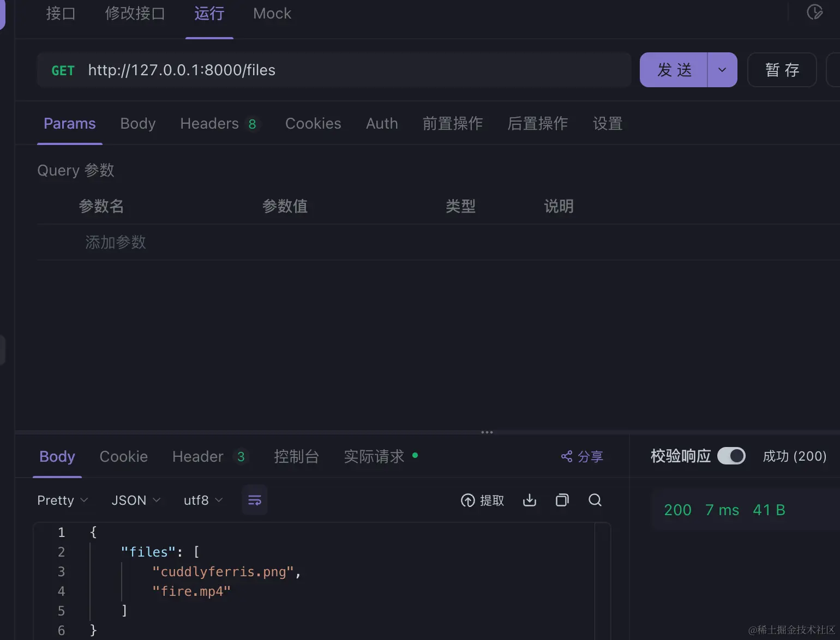
Task: Select the GET method selector
Action: [x=63, y=70]
